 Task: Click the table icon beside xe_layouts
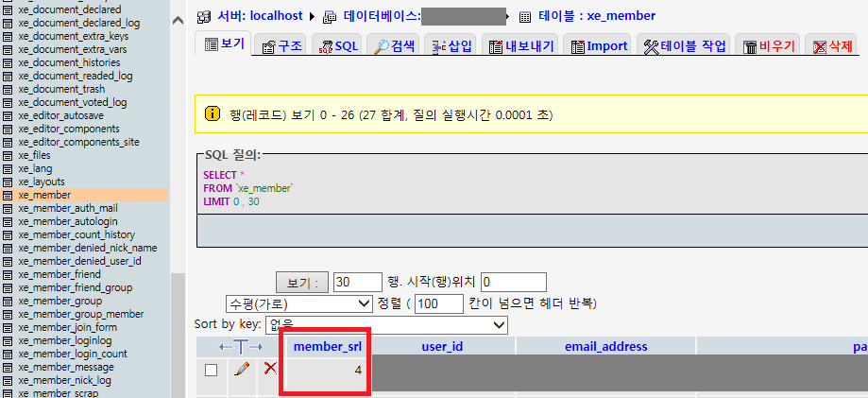pyautogui.click(x=9, y=182)
